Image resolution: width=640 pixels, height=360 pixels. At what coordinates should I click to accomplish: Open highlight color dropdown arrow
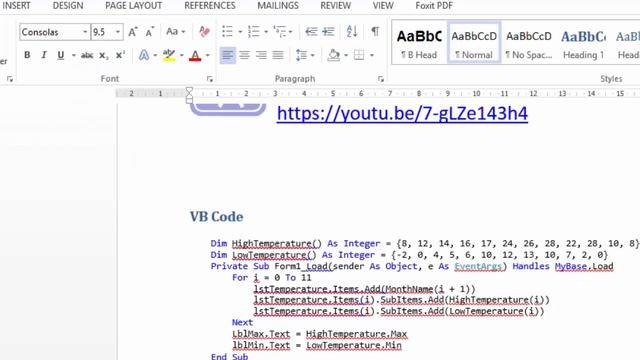click(182, 55)
